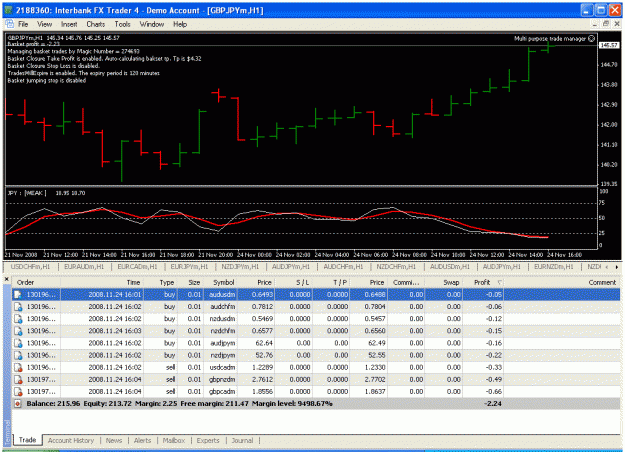Sort by the T / P column header

[x=331, y=282]
